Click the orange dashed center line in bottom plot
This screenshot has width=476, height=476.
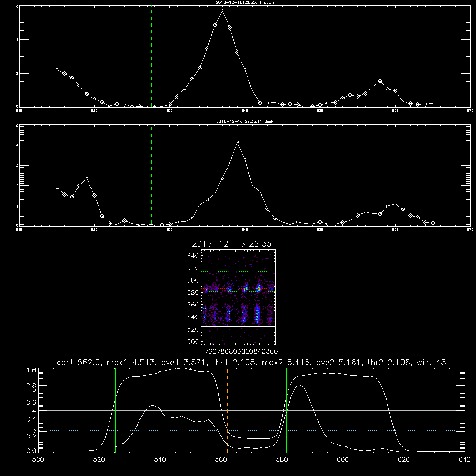tap(228, 410)
